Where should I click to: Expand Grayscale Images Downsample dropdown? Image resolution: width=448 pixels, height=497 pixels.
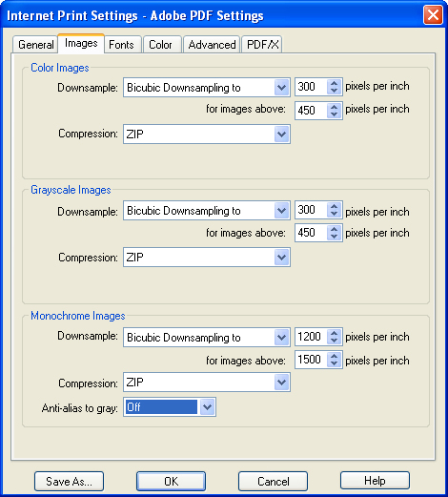click(x=207, y=211)
